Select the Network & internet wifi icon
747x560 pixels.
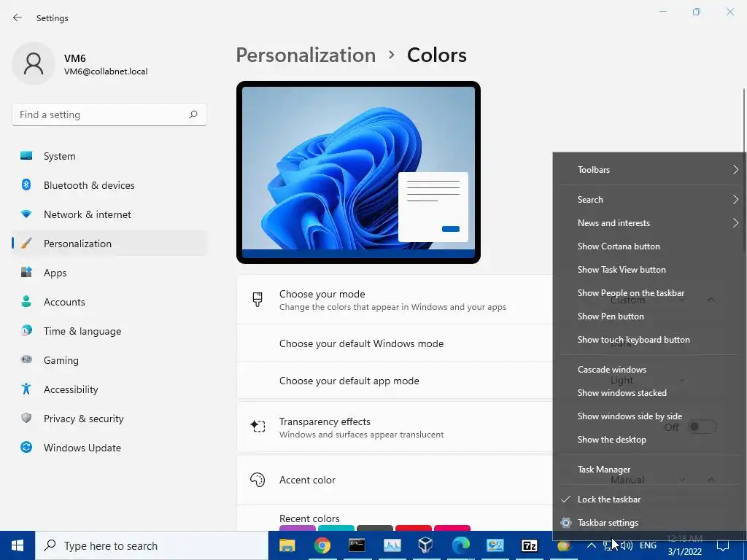point(26,214)
